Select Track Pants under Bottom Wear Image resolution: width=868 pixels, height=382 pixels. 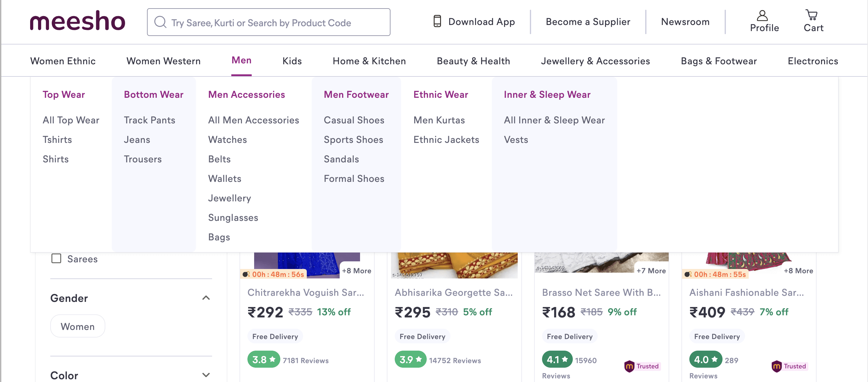(x=149, y=120)
